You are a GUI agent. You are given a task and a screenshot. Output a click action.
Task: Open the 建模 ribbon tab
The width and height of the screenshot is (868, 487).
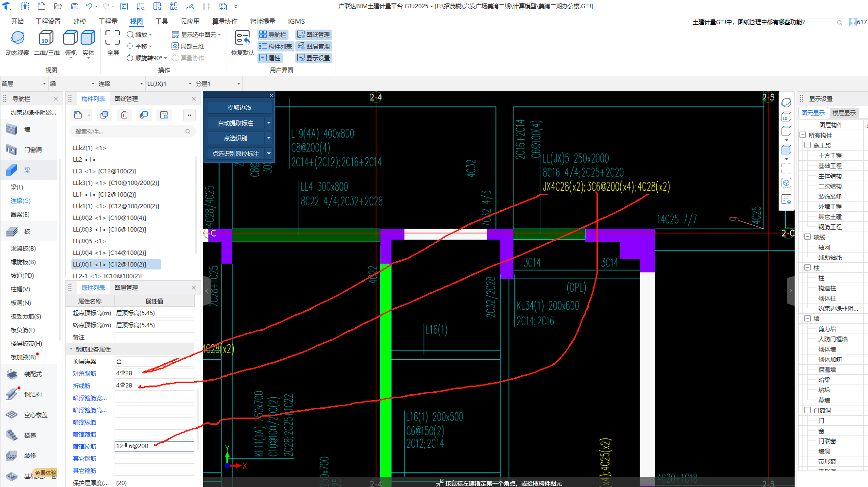pyautogui.click(x=80, y=21)
